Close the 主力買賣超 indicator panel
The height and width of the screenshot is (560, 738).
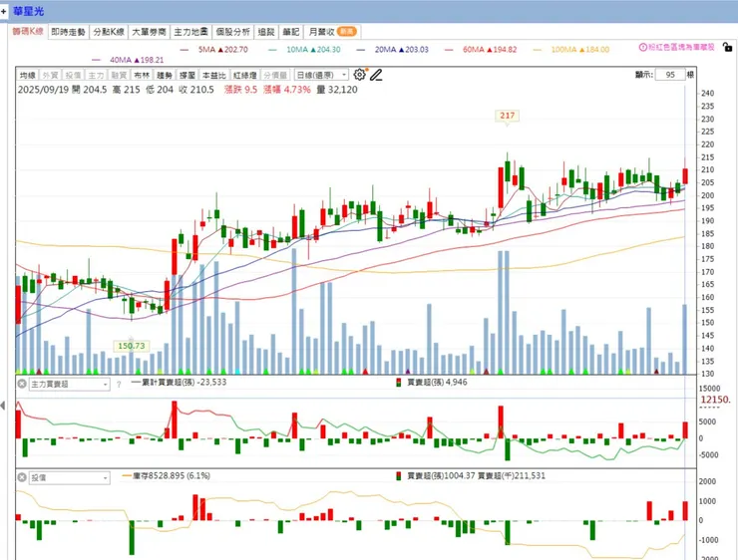[x=22, y=384]
